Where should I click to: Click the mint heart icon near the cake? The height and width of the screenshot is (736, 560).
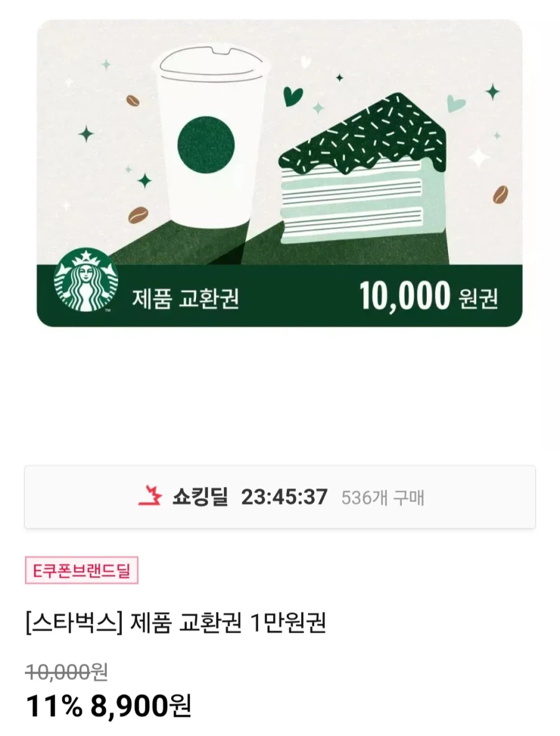456,104
